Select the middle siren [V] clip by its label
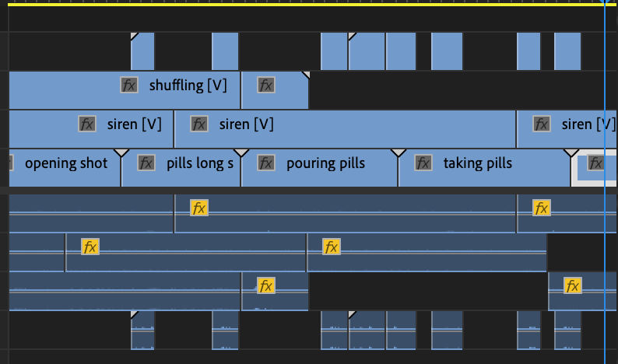Screen dimensions: 618x364 pos(247,124)
